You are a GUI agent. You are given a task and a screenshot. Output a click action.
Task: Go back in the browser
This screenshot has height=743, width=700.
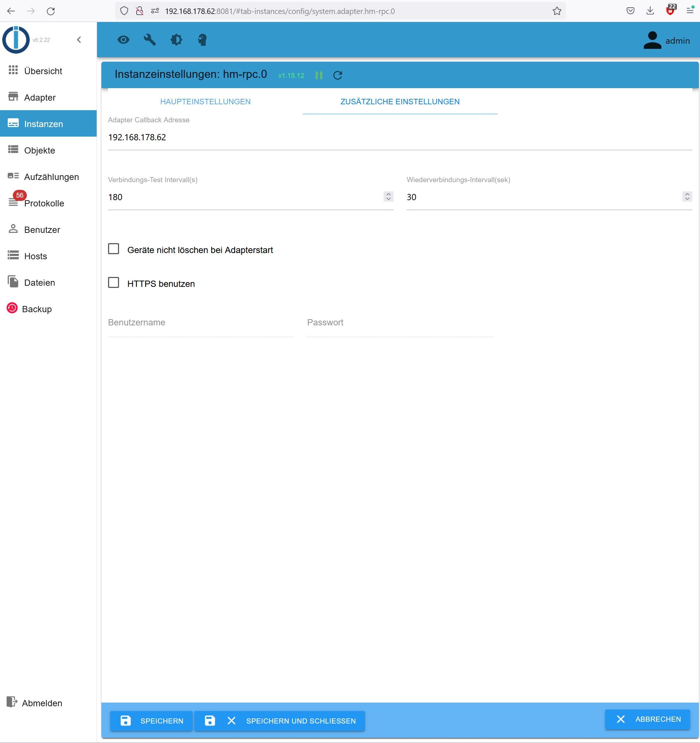[11, 11]
